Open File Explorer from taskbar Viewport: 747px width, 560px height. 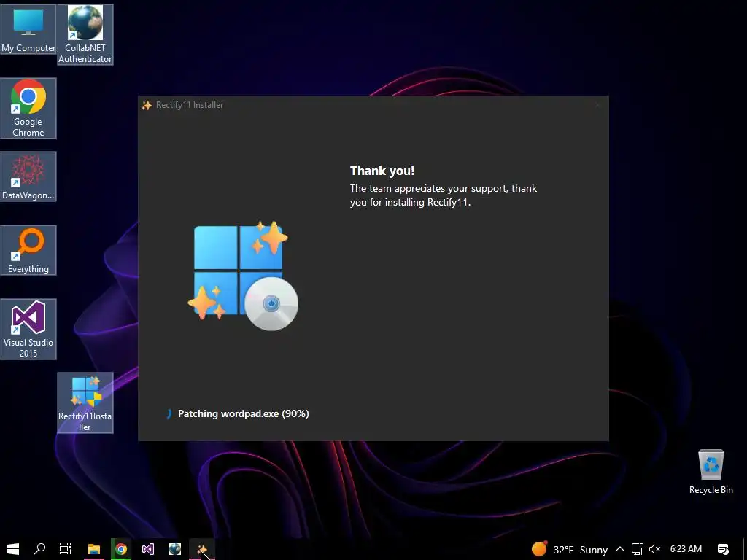(x=94, y=549)
